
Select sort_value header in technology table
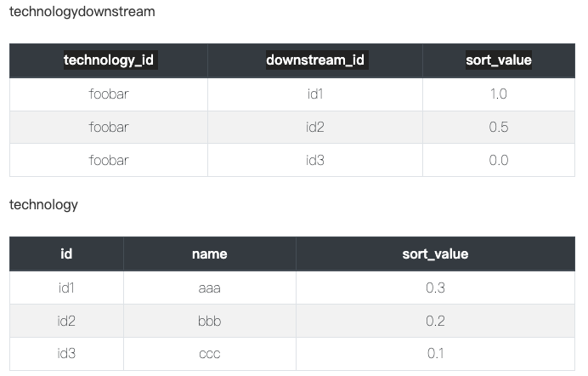(435, 254)
